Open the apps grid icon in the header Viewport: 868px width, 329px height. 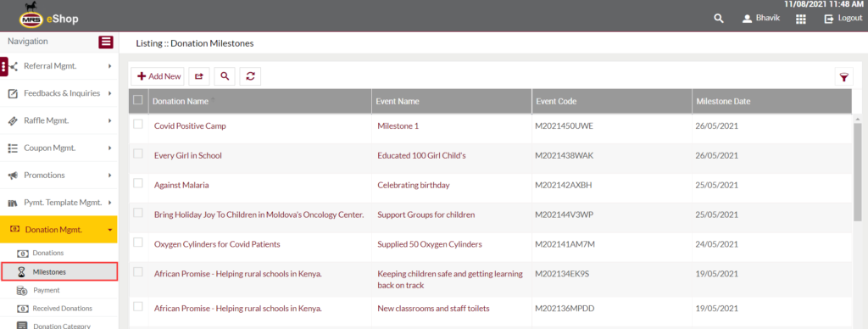(x=800, y=19)
